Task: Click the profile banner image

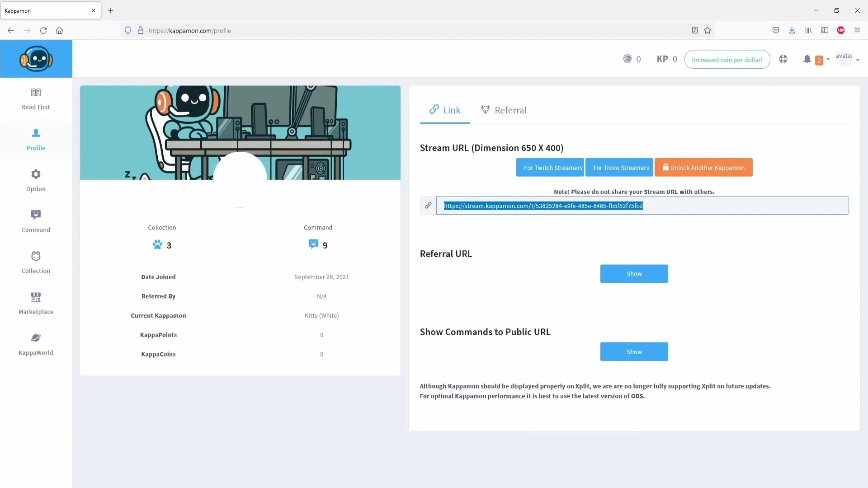Action: tap(240, 132)
